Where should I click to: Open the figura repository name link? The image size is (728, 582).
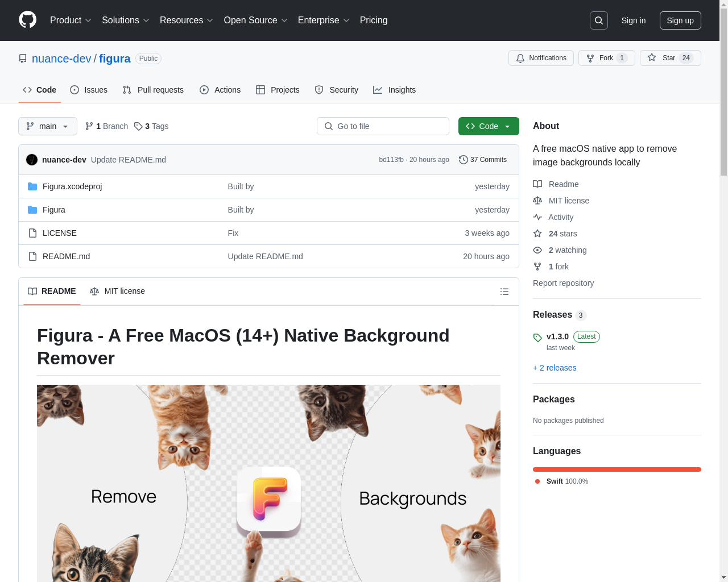pyautogui.click(x=115, y=59)
